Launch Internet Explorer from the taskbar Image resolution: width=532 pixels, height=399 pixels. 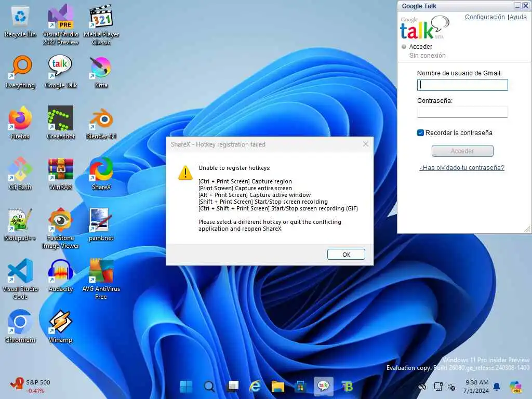[x=255, y=387]
